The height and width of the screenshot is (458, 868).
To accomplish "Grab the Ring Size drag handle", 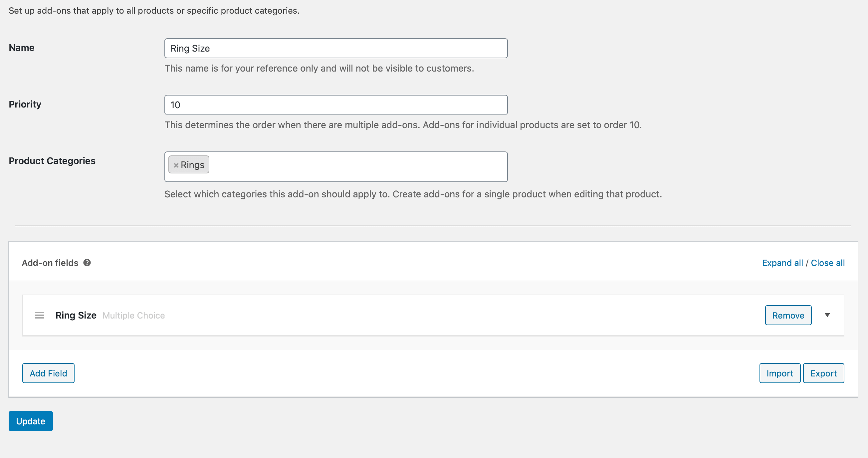I will point(39,316).
